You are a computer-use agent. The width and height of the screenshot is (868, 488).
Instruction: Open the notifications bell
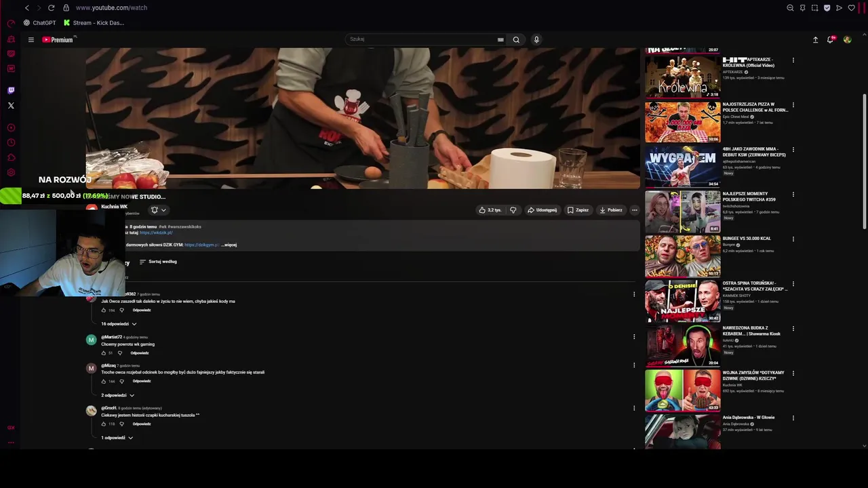coord(831,39)
